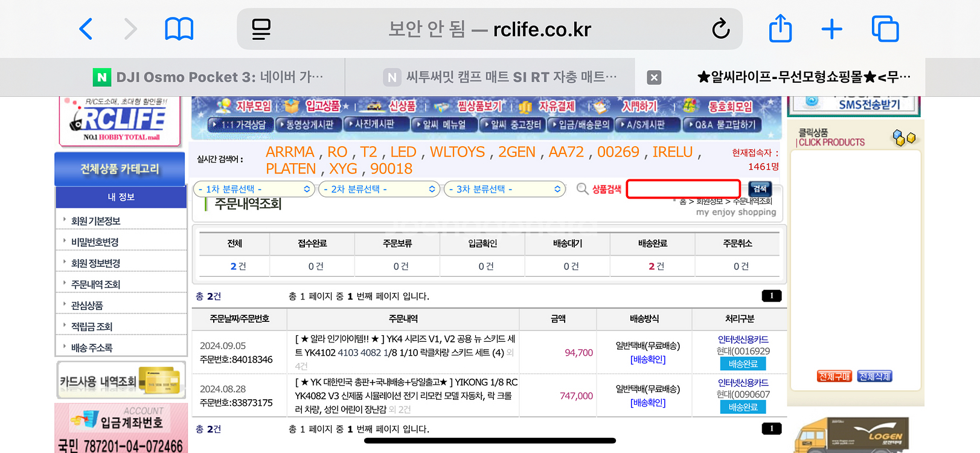Switch to the 씨투써밋 캠프 매트 tab

[501, 77]
